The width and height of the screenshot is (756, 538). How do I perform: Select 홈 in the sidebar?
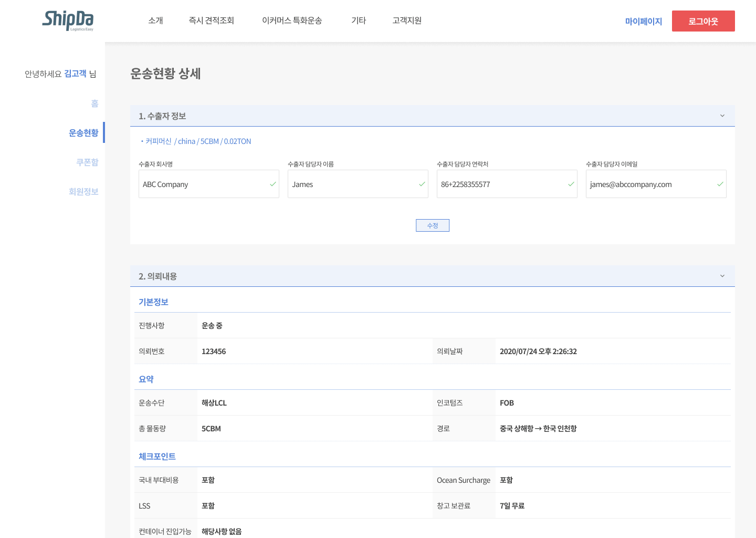(x=94, y=104)
